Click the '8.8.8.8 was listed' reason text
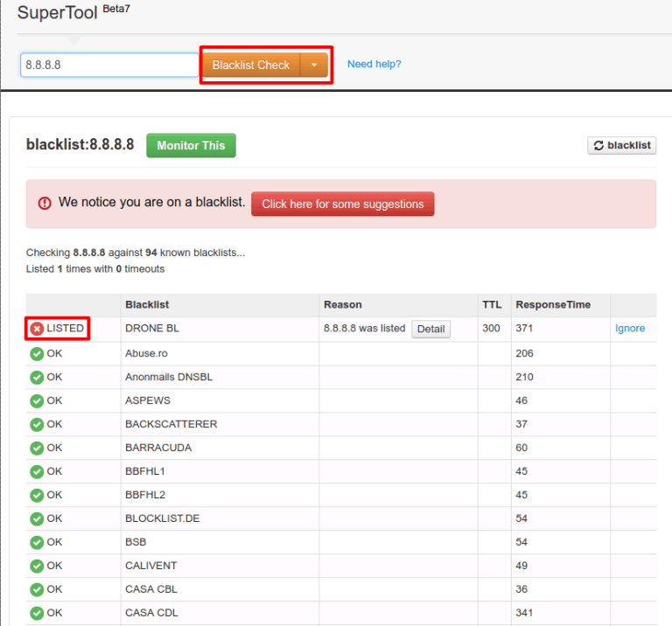 (364, 329)
